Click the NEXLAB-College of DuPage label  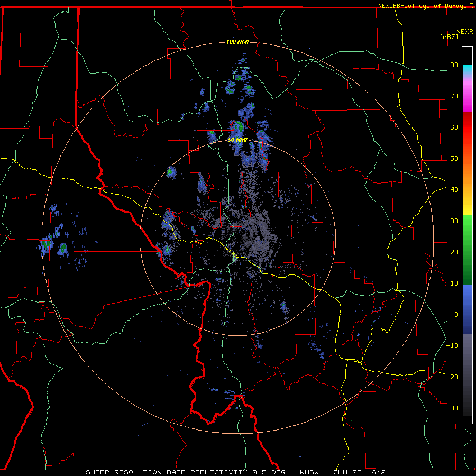coord(423,6)
